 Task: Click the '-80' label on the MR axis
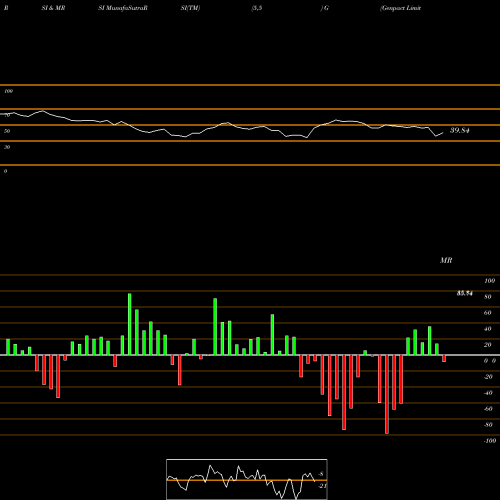tap(488, 425)
